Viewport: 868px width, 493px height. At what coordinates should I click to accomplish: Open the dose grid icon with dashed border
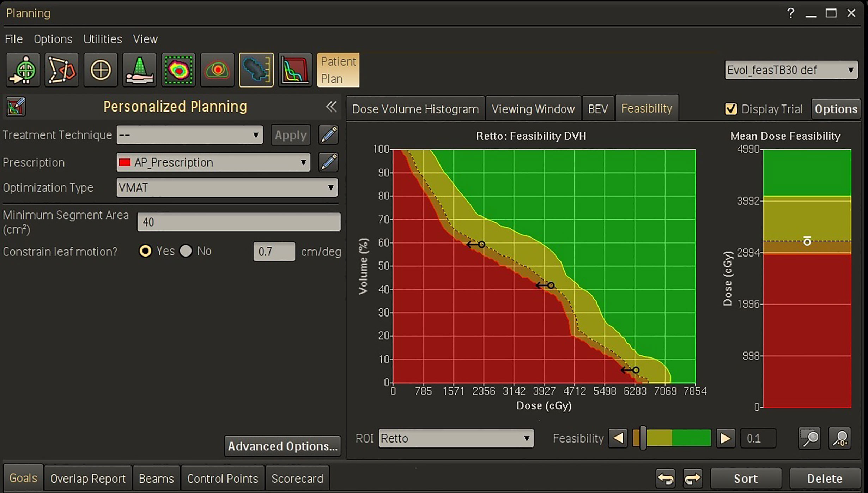click(x=178, y=70)
